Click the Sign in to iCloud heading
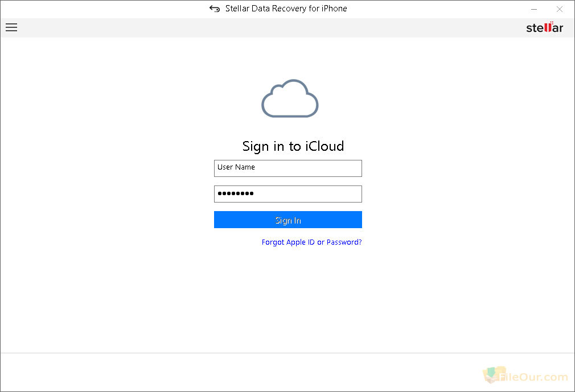This screenshot has height=392, width=575. click(293, 147)
